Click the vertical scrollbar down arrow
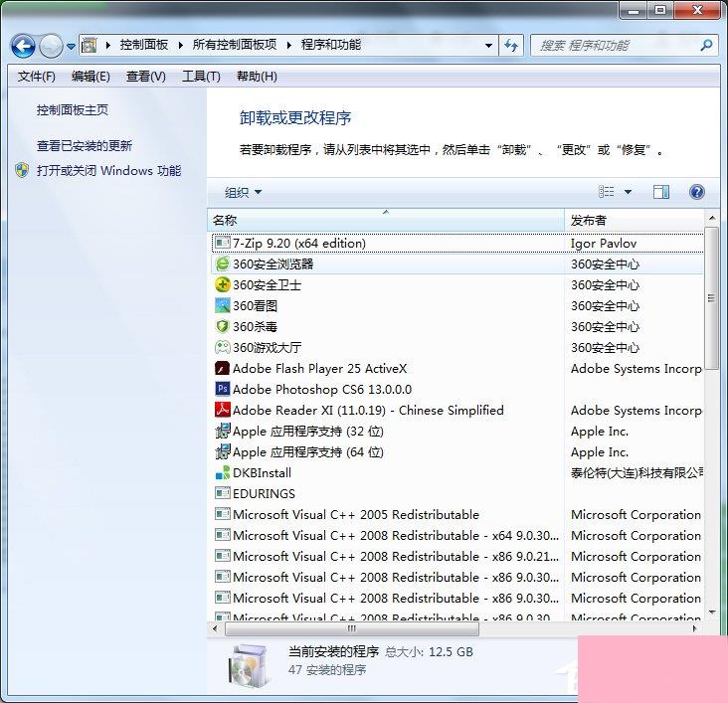This screenshot has height=703, width=728. (711, 612)
